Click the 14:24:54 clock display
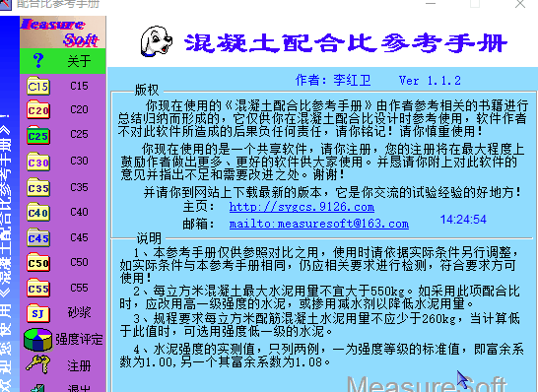Viewport: 538px width, 392px height. (463, 220)
